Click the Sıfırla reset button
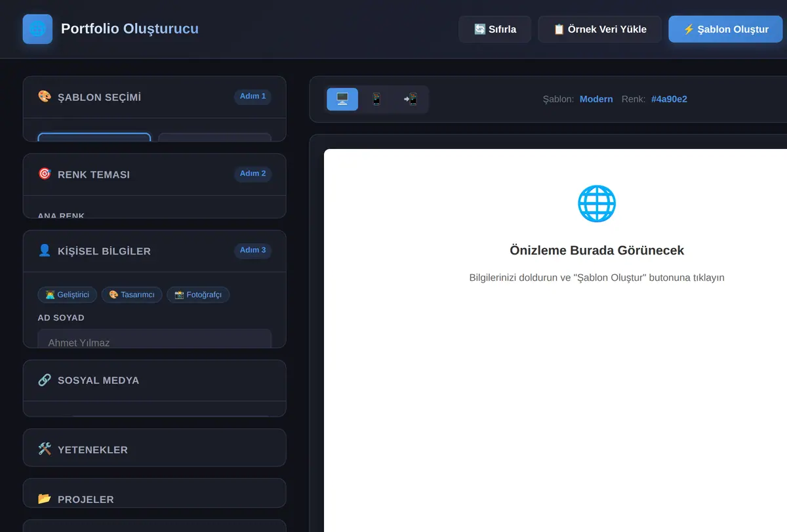 tap(494, 29)
